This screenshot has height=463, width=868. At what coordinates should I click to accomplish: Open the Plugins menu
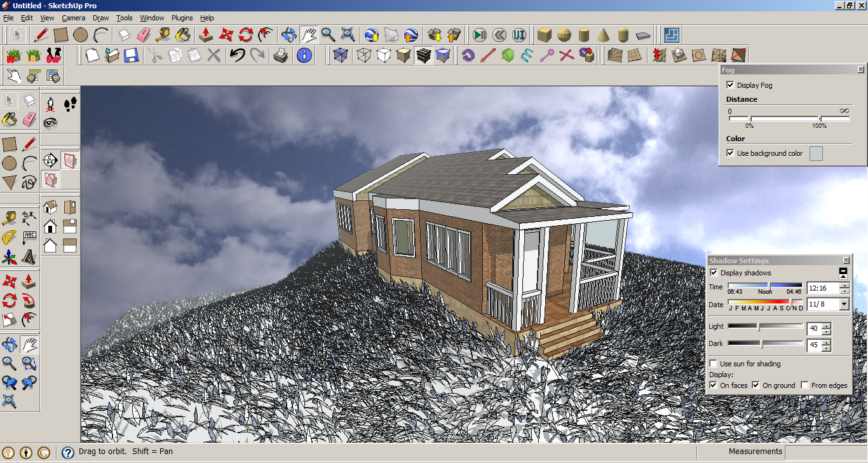tap(182, 18)
